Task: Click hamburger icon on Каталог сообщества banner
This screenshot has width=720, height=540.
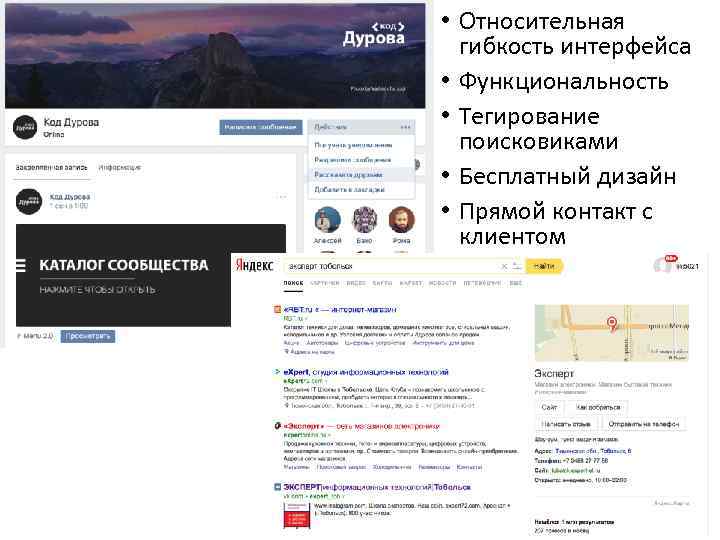Action: point(21,265)
